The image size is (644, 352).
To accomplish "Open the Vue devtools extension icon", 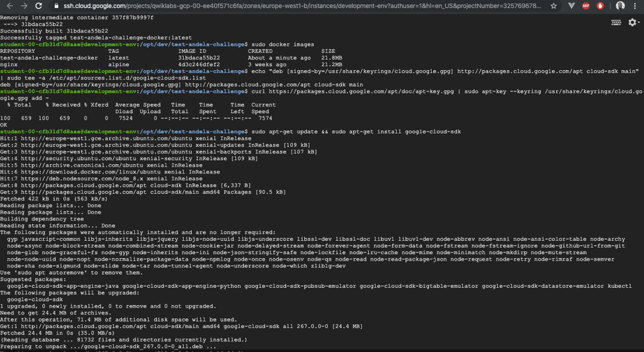I will tap(571, 6).
